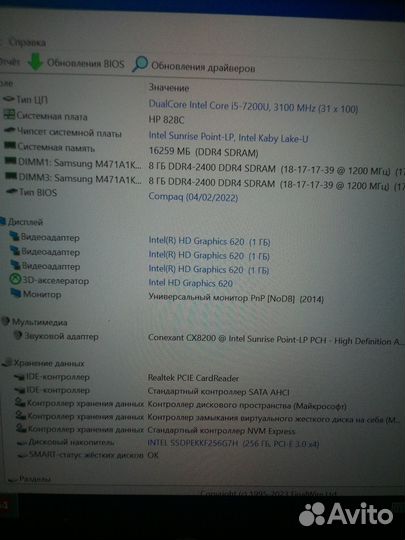Click the SMART-статус жёстких дисков icon
The width and height of the screenshot is (405, 540).
tap(23, 455)
